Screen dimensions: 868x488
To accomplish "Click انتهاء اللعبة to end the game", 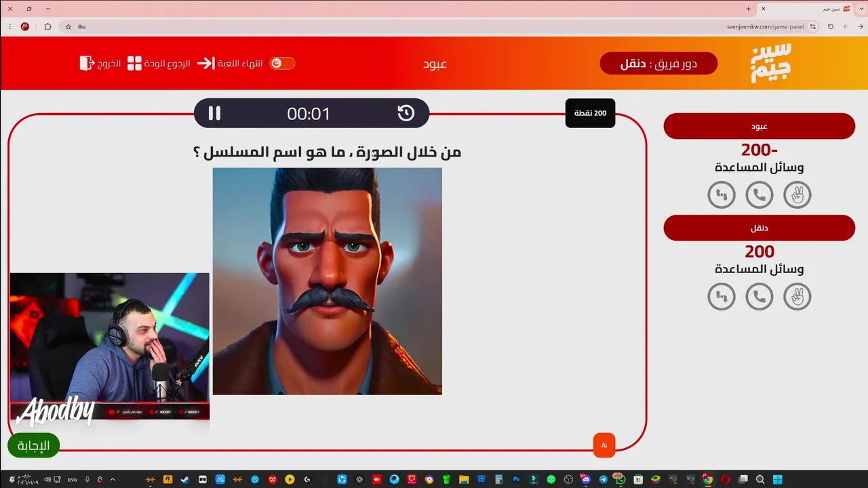I will click(230, 64).
